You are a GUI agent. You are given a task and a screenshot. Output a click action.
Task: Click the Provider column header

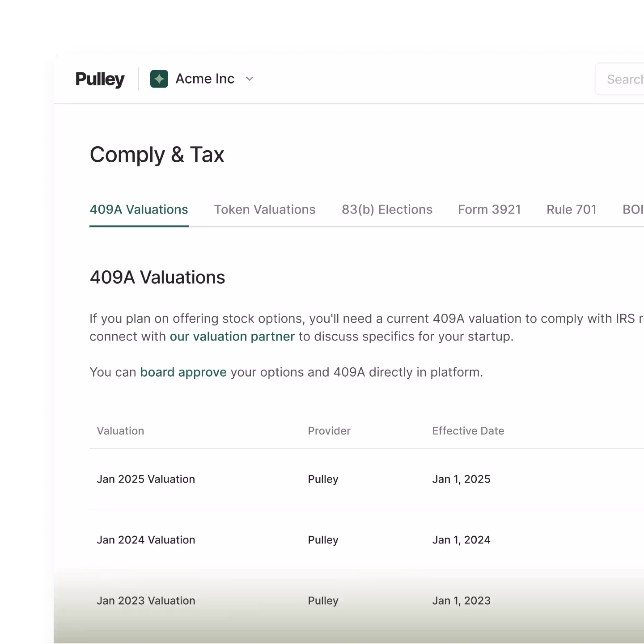point(329,431)
